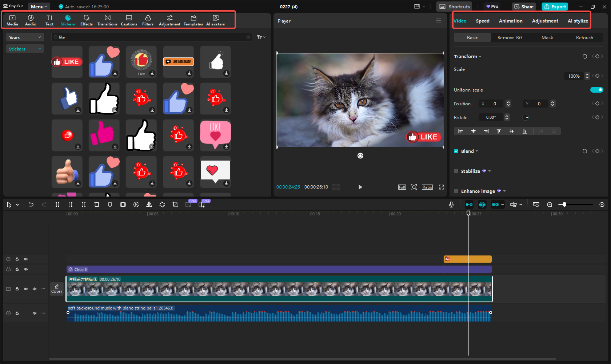Enable the Enhance image checkbox
This screenshot has width=611, height=364.
[456, 191]
